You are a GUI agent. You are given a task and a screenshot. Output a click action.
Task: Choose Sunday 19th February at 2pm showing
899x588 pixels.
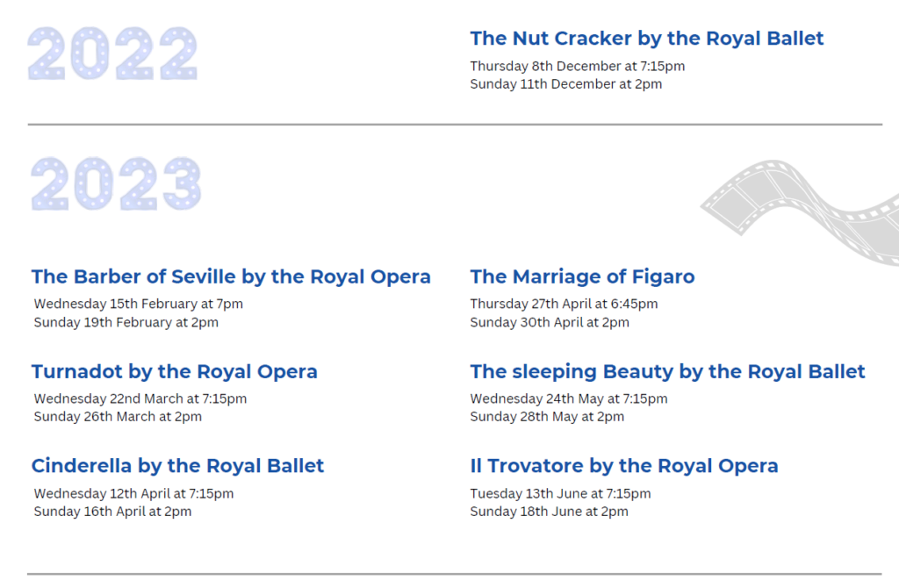[126, 322]
